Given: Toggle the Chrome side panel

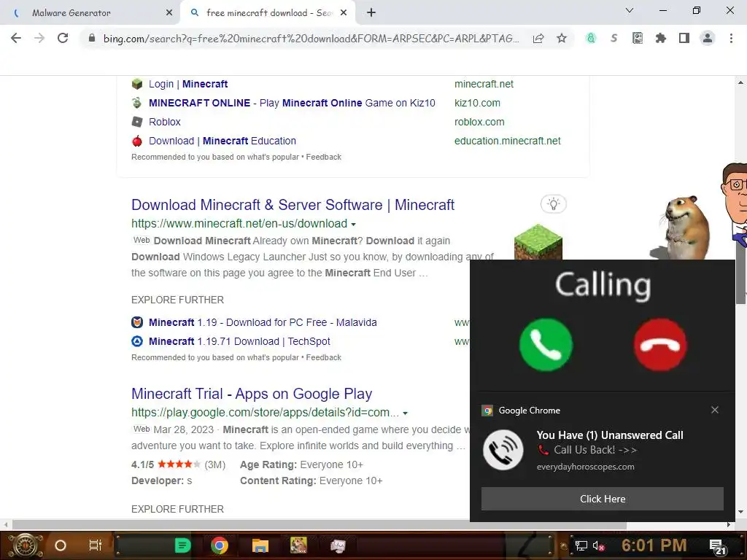Looking at the screenshot, I should pyautogui.click(x=684, y=38).
